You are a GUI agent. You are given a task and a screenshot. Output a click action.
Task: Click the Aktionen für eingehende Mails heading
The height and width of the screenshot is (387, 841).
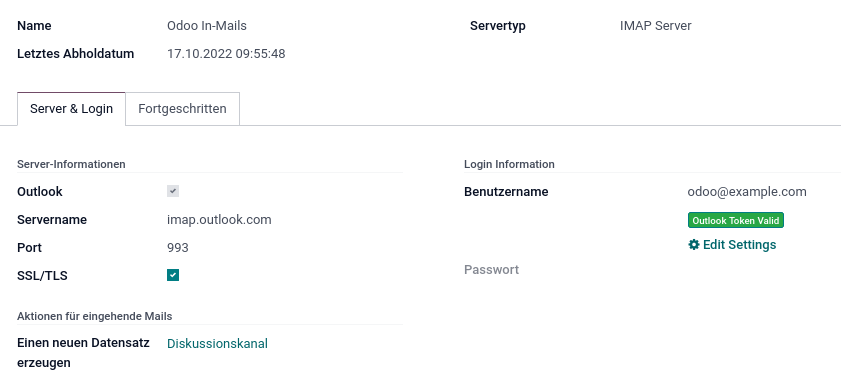pos(94,316)
